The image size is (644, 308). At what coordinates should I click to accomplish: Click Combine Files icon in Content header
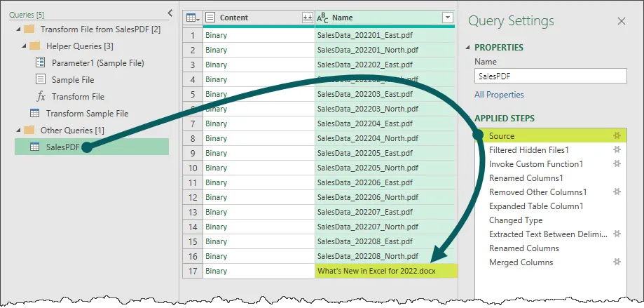tap(307, 18)
